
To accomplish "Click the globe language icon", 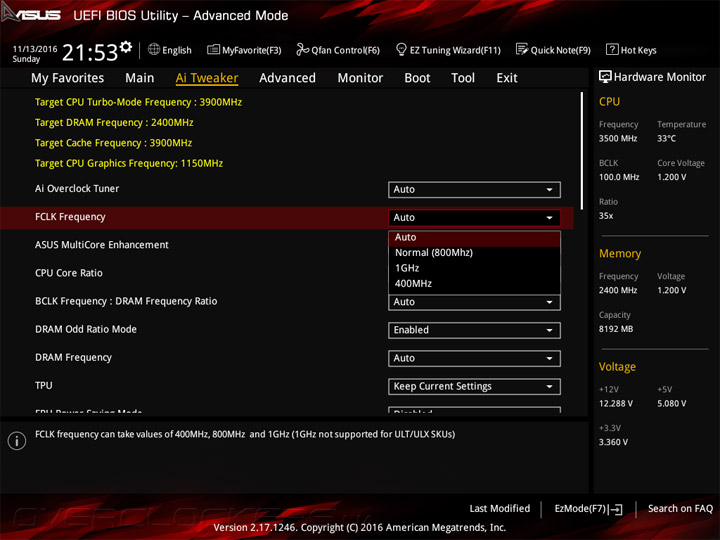I will tap(154, 50).
